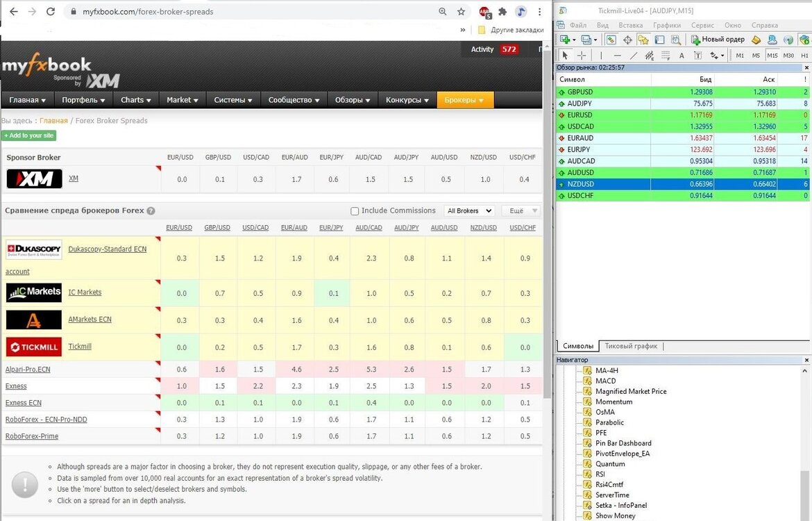Image resolution: width=812 pixels, height=521 pixels.
Task: Click the '+ Add to your site' button
Action: pyautogui.click(x=29, y=135)
